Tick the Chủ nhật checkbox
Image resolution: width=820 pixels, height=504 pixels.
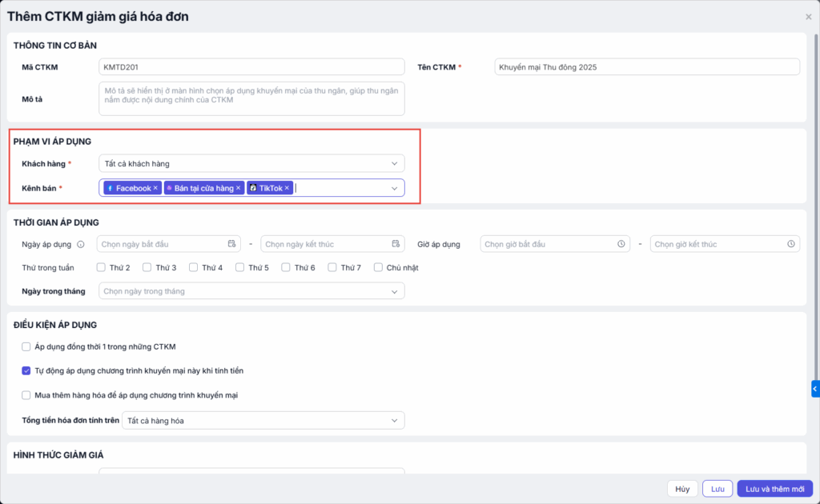pyautogui.click(x=379, y=267)
